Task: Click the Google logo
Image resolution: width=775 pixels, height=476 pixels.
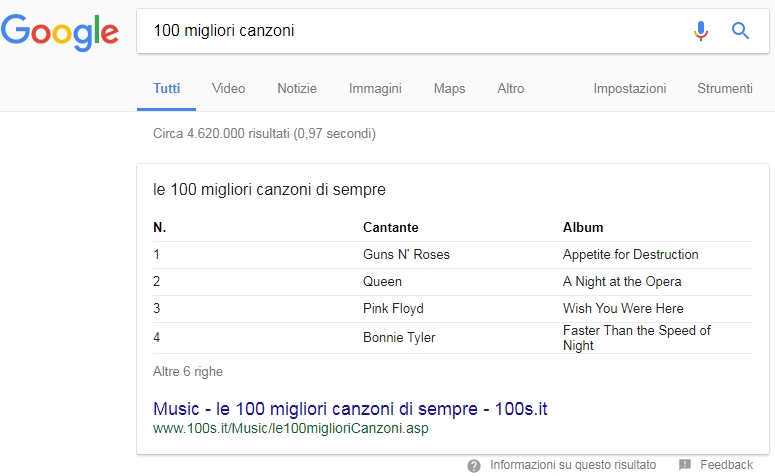Action: [60, 31]
